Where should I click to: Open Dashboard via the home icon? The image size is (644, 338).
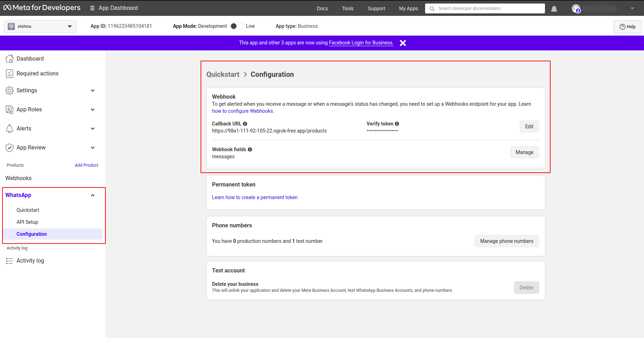coord(10,59)
